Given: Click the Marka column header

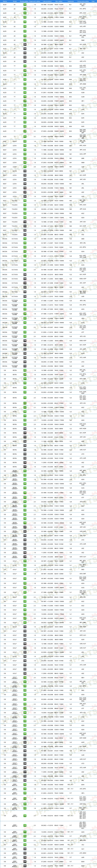Looking at the screenshot, I should tap(5, 1).
